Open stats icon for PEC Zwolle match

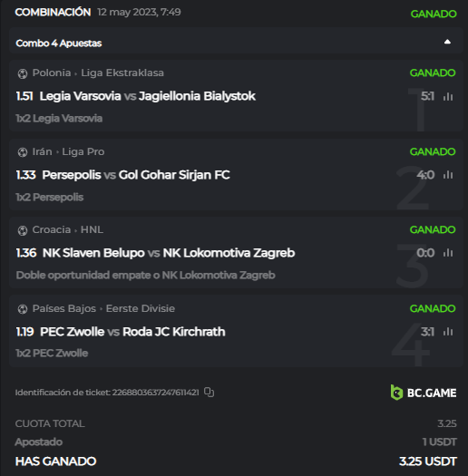(448, 332)
